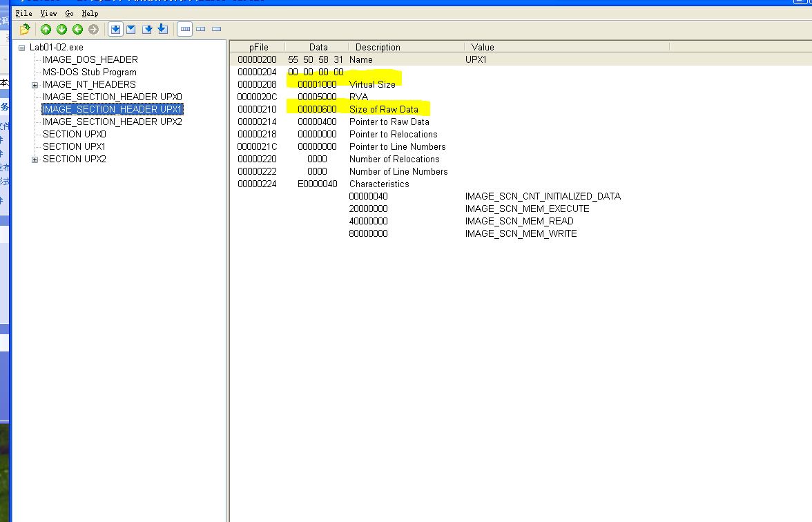
Task: Expand the SECTION UPX2 node
Action: coord(35,159)
